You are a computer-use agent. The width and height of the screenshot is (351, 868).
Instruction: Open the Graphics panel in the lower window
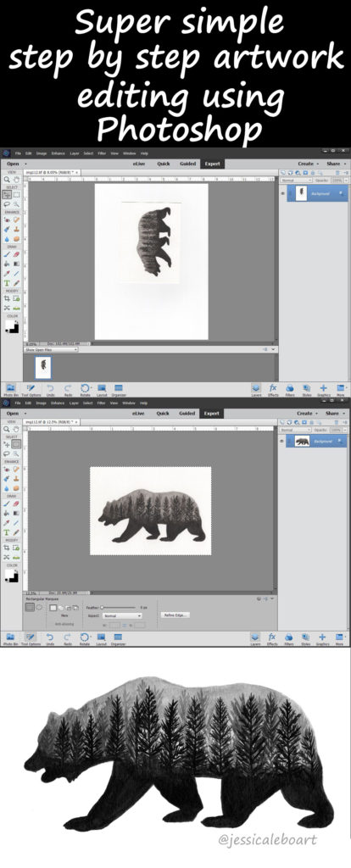[x=323, y=639]
